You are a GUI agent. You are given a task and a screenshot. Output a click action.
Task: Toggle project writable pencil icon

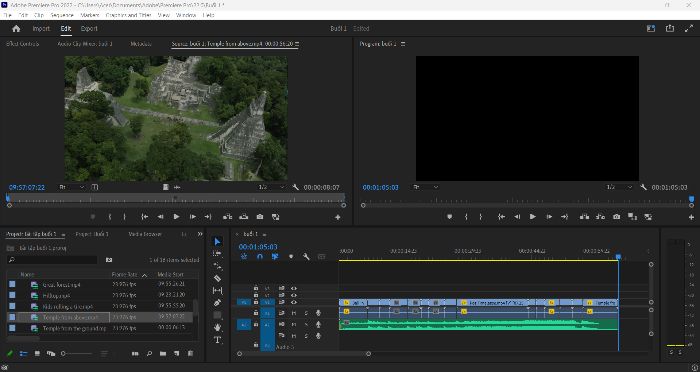pyautogui.click(x=10, y=353)
